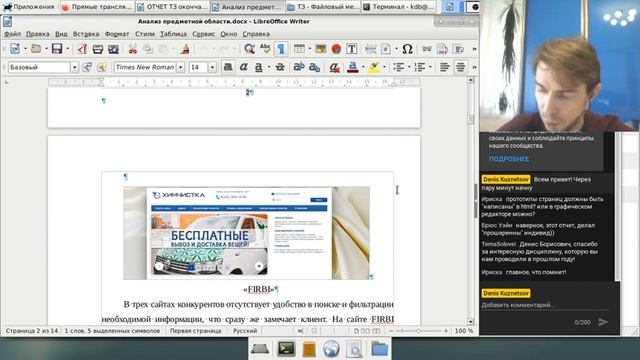Open the Terminal icon in the dock
Viewport: 640px width, 360px height.
(287, 349)
